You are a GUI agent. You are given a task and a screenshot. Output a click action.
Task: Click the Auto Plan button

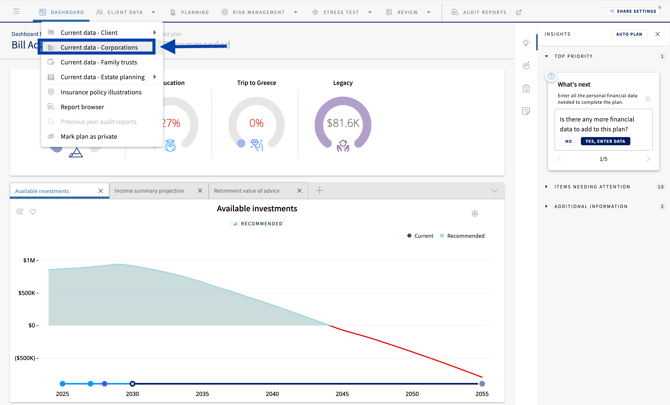(629, 34)
